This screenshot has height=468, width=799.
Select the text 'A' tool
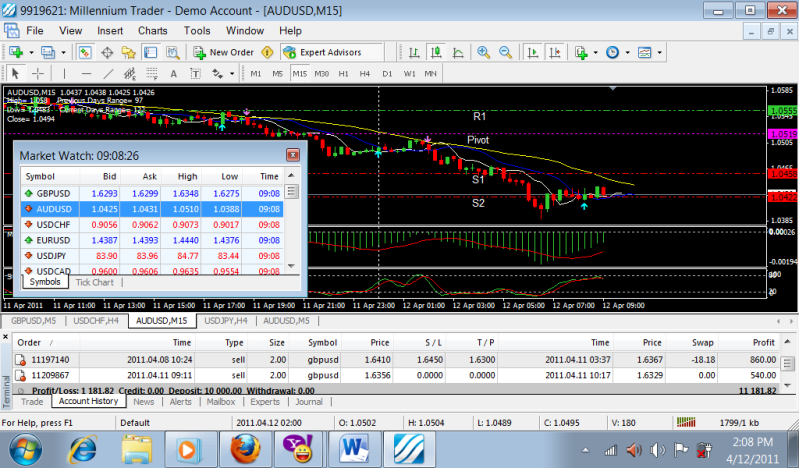(x=173, y=74)
